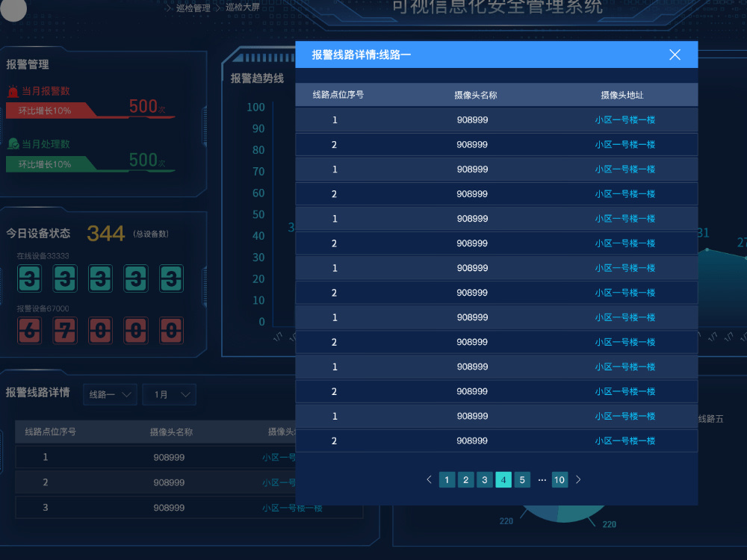Open row 3 小区一号楼一楼 link in background table

[292, 508]
